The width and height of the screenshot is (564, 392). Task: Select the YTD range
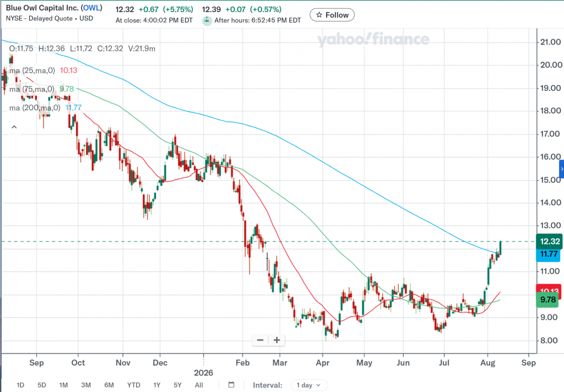coord(133,385)
